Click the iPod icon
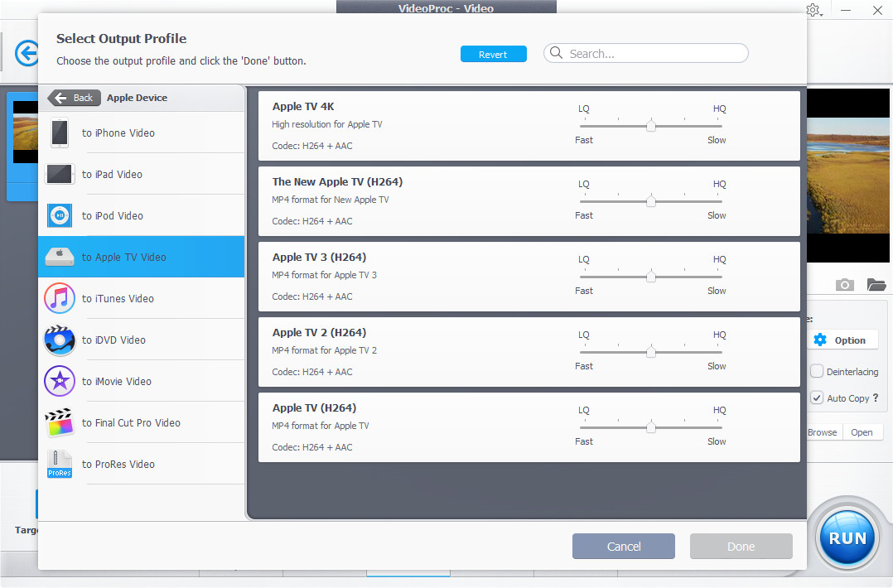 [x=60, y=215]
